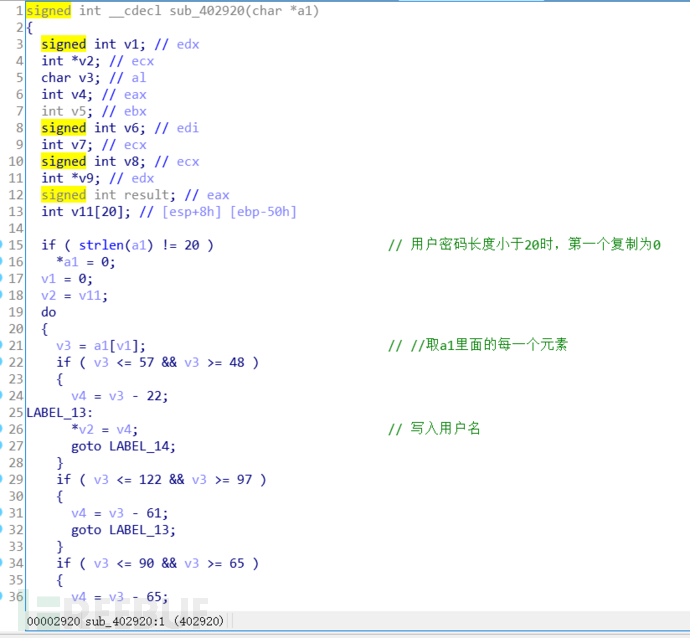Click the strlen call on line 15
This screenshot has height=638, width=690.
116,245
